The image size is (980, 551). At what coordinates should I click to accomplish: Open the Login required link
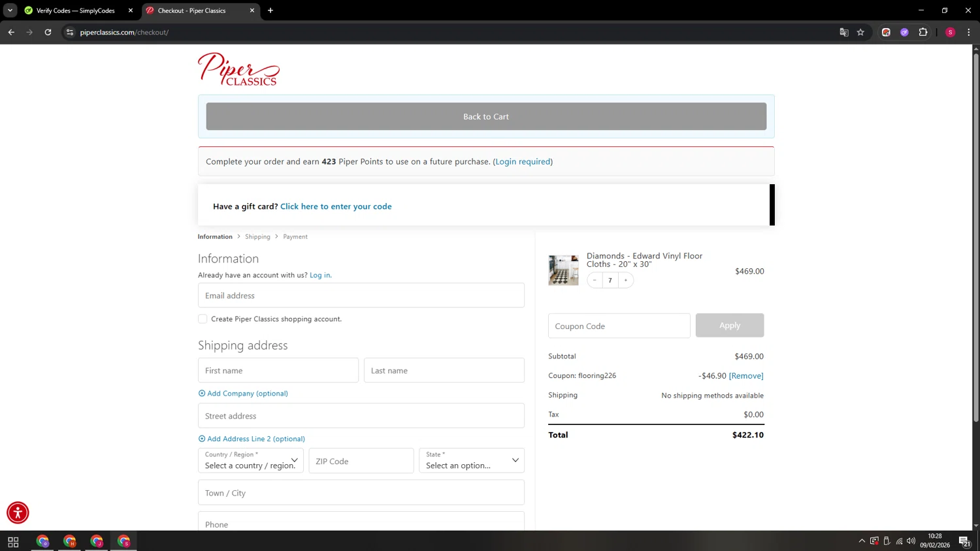tap(523, 161)
